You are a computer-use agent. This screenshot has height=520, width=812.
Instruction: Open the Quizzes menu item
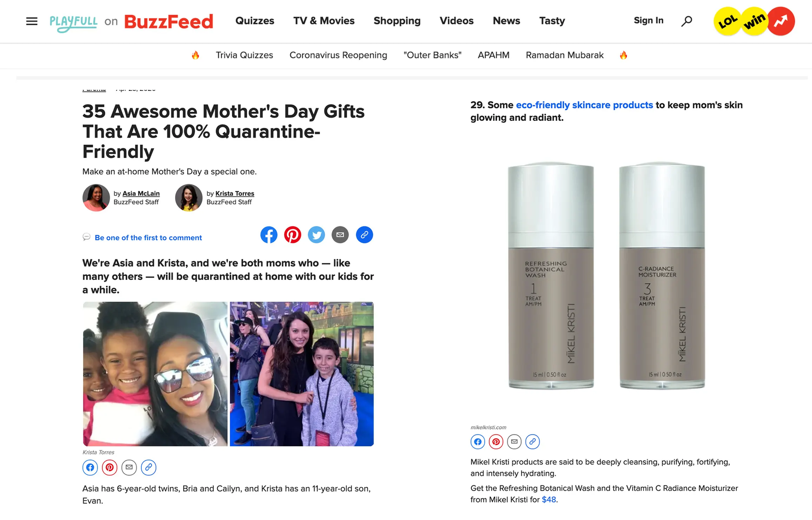tap(255, 21)
